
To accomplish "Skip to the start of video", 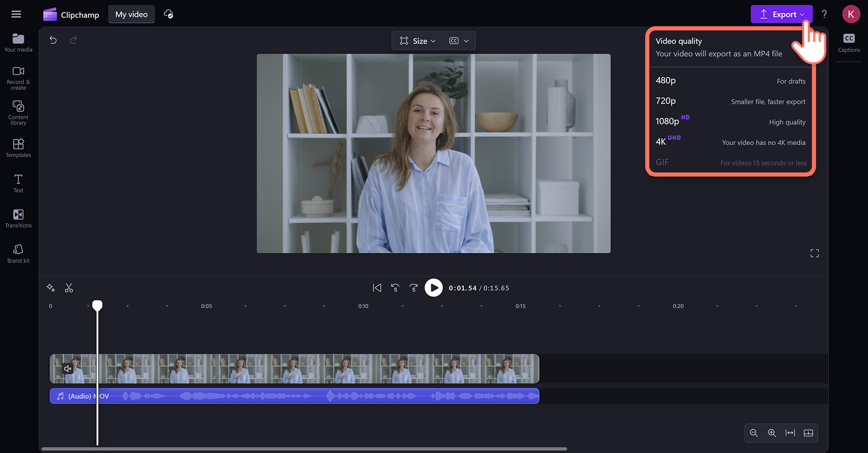I will point(377,288).
